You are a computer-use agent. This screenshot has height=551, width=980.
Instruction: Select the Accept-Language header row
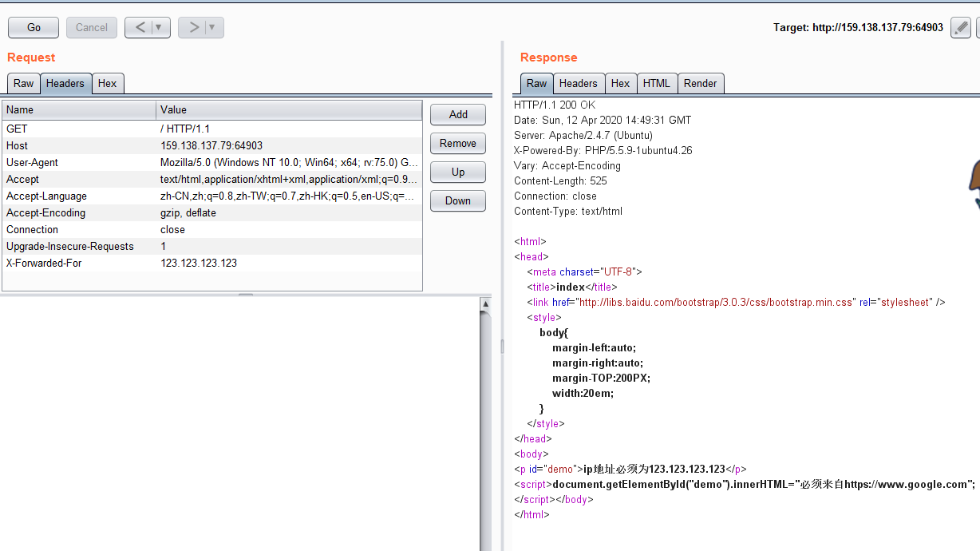click(212, 196)
